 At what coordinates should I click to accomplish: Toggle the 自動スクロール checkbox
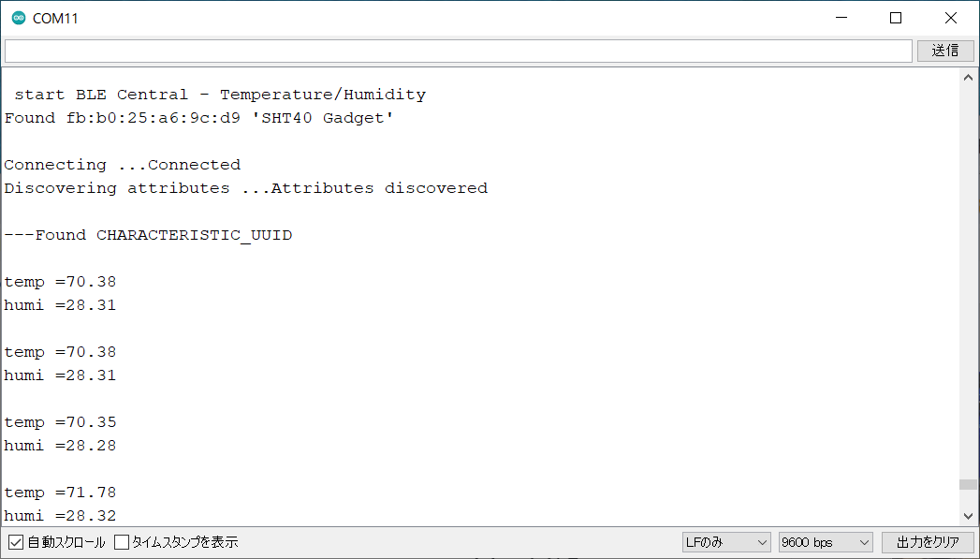[16, 542]
